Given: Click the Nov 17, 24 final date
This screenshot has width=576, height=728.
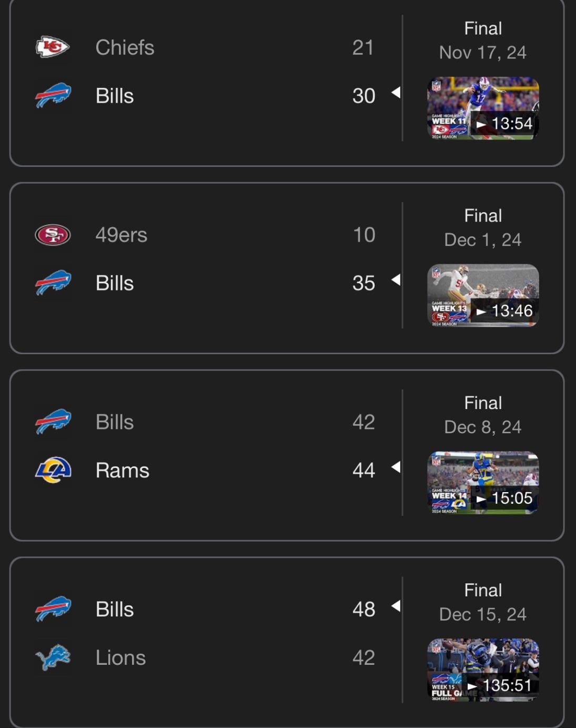Looking at the screenshot, I should point(482,53).
